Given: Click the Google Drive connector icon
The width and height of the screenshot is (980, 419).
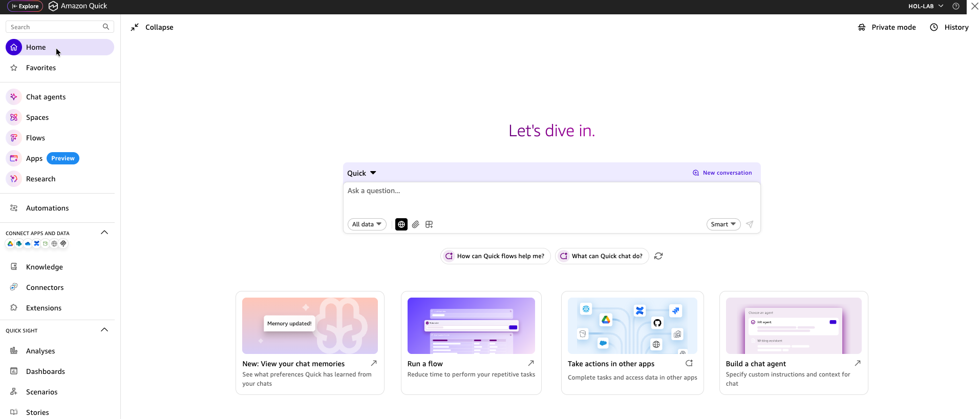Looking at the screenshot, I should pyautogui.click(x=10, y=244).
